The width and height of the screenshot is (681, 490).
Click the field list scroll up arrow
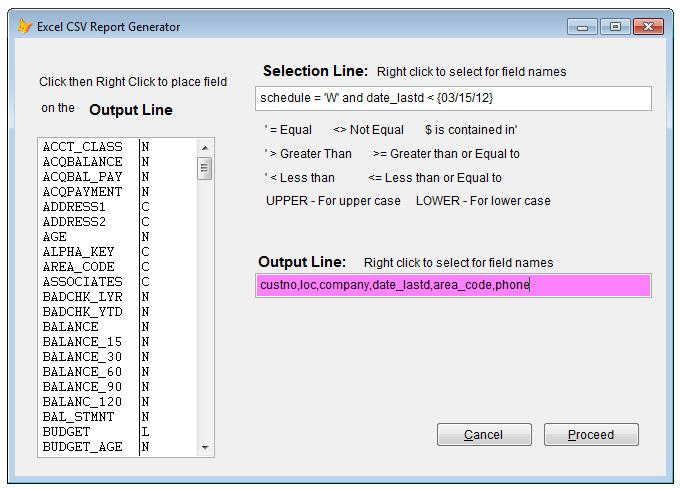click(205, 148)
